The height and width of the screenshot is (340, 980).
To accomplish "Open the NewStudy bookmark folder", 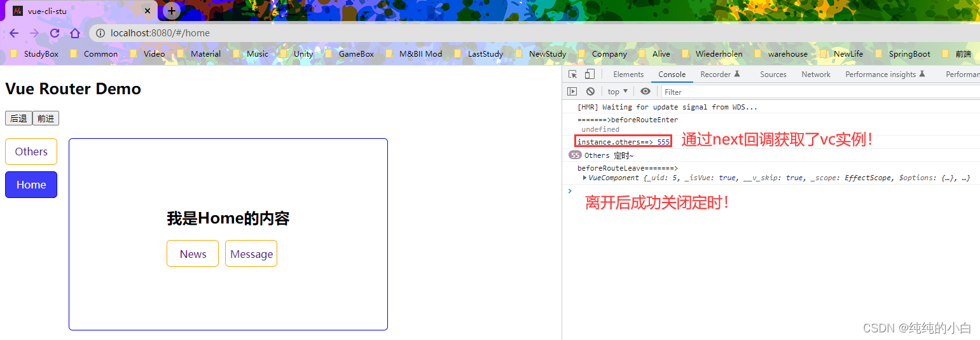I will [x=540, y=54].
